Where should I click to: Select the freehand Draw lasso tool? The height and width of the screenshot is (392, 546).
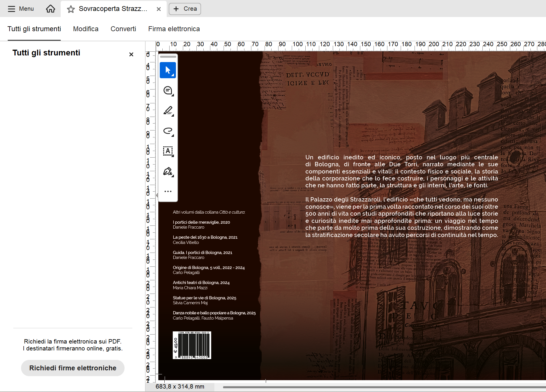pos(168,131)
